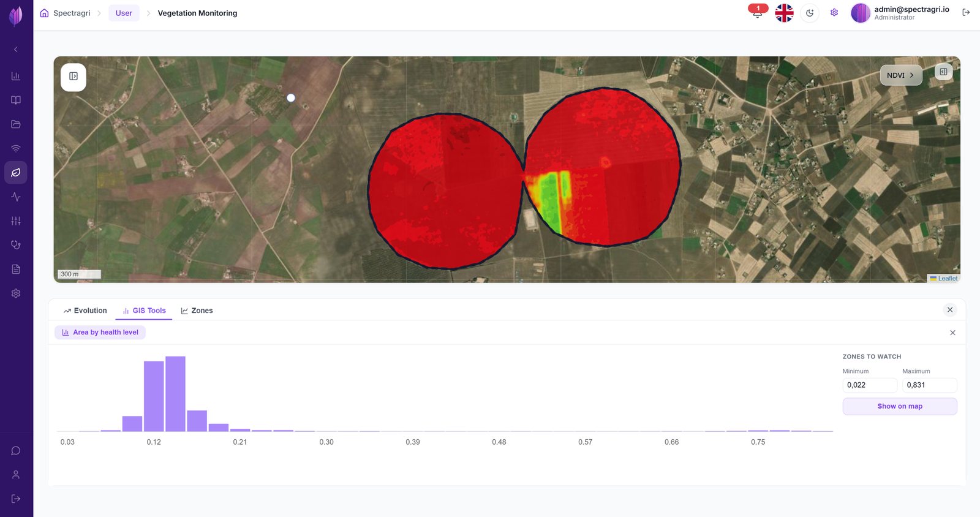980x517 pixels.
Task: Click the sidebar logout icon at bottom
Action: [x=16, y=499]
